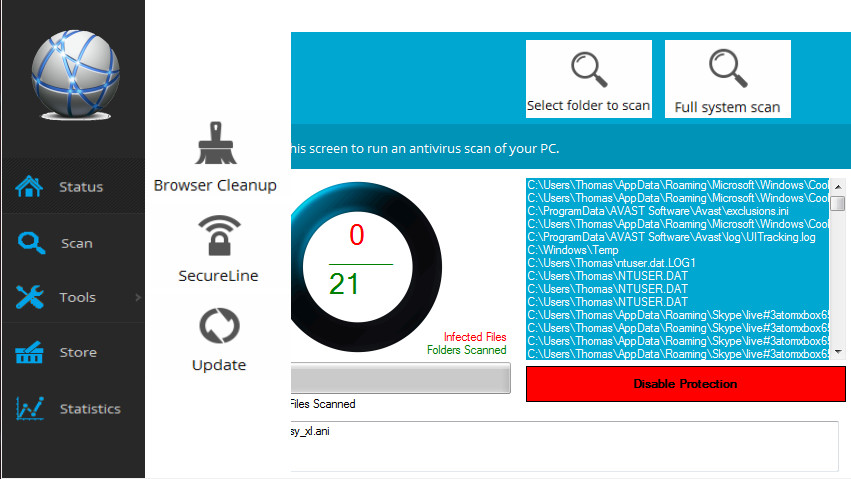Click the Folders Scanned label
The image size is (851, 479).
[467, 350]
